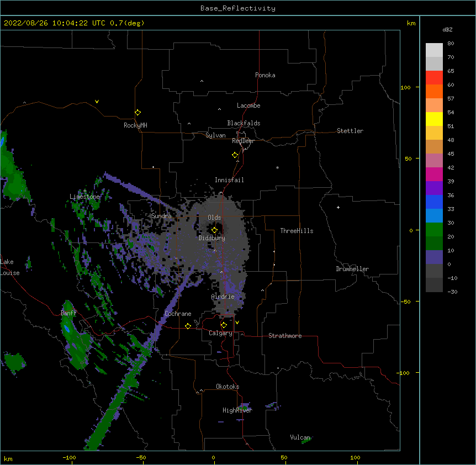Click the white asterisk marker east of Innisfail
The image size is (476, 465).
click(x=277, y=167)
